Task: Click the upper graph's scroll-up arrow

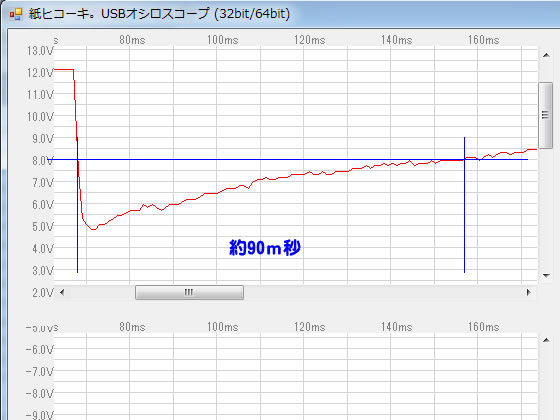Action: 546,55
